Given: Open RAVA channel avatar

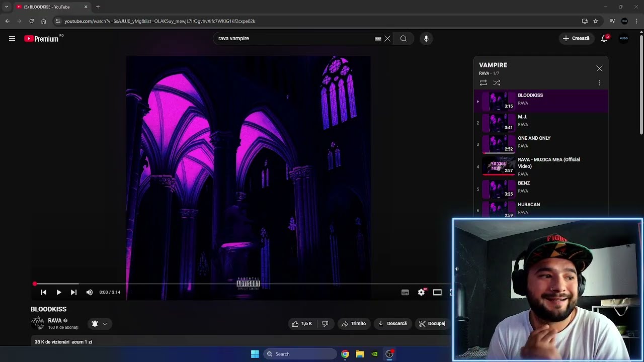Looking at the screenshot, I should point(38,323).
